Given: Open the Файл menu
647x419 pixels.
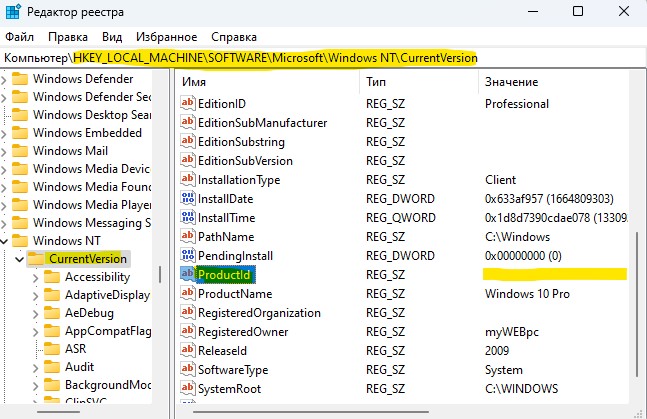Looking at the screenshot, I should 19,37.
